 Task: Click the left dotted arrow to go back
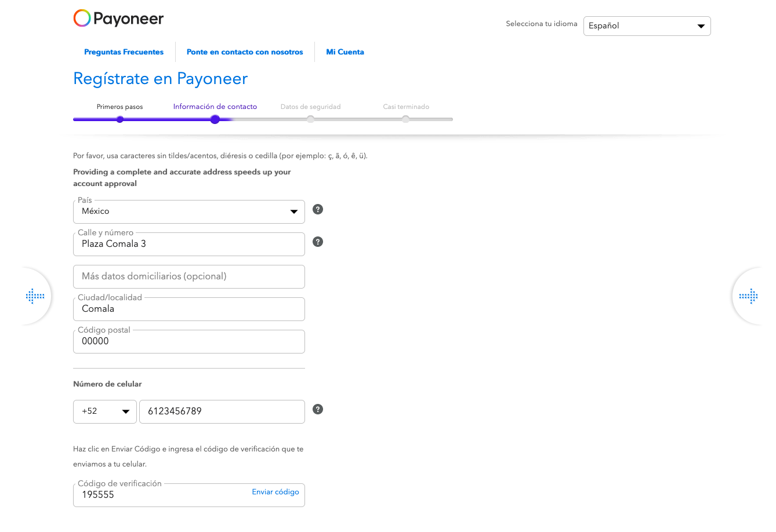35,296
